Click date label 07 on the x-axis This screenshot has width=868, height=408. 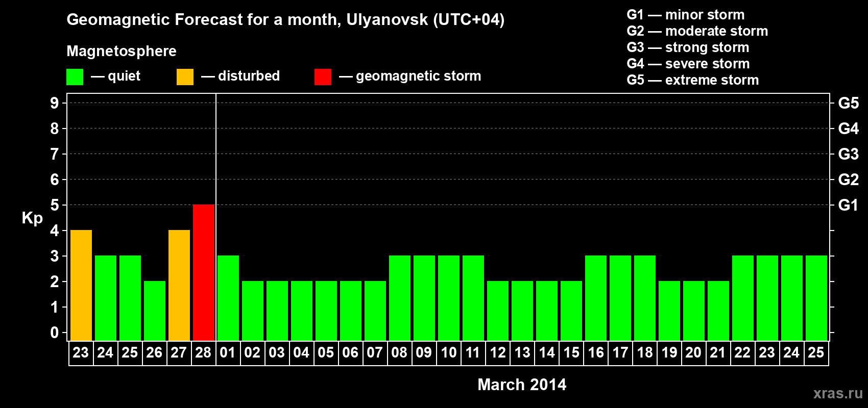coord(375,353)
